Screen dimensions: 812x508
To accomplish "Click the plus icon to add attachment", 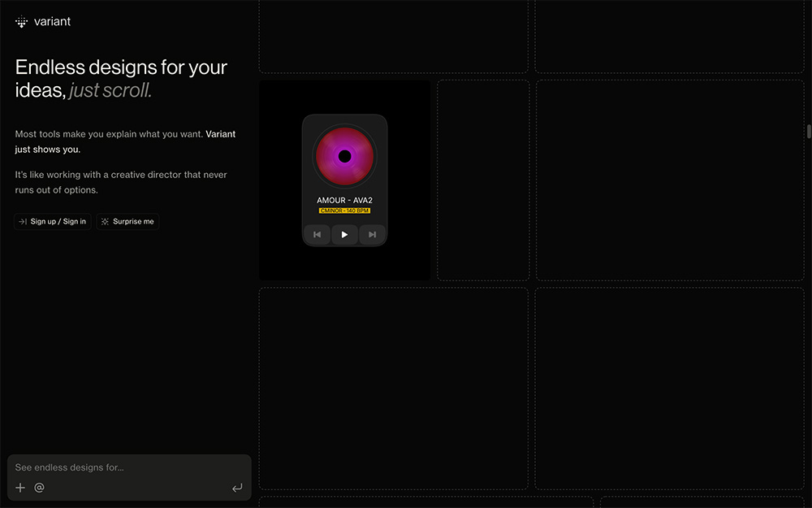I will tap(20, 487).
